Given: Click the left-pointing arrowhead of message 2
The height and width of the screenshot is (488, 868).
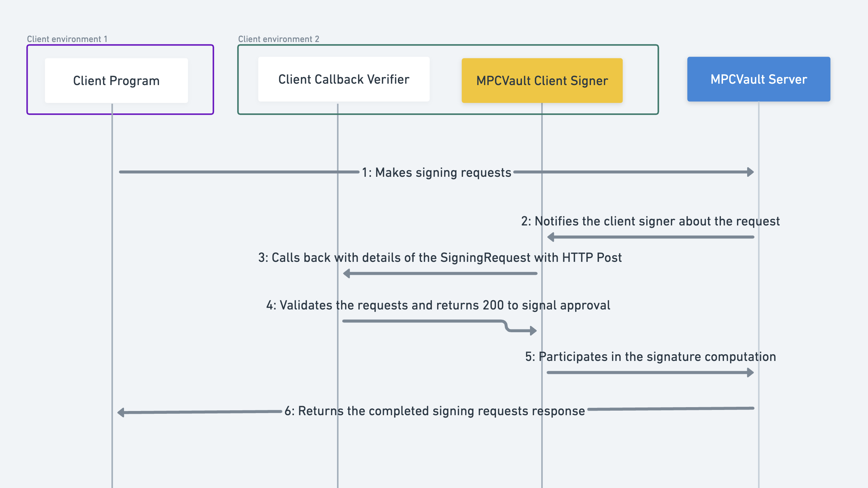Looking at the screenshot, I should click(x=551, y=237).
